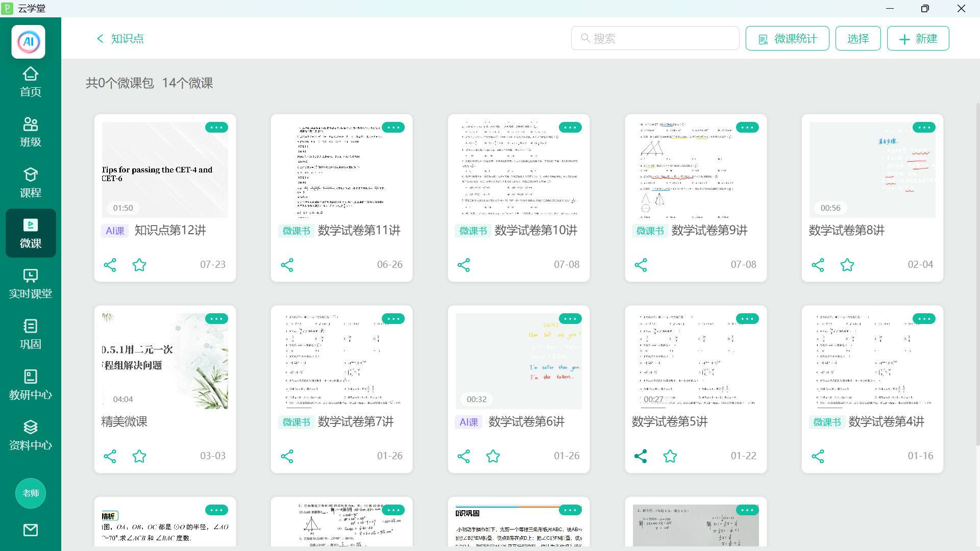The image size is (980, 551).
Task: Open more options on 数学试卷第8讲 card
Action: tap(924, 128)
